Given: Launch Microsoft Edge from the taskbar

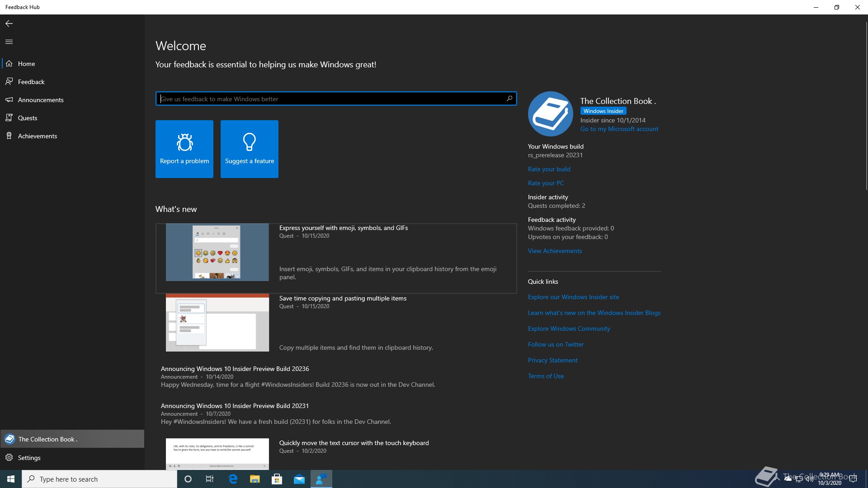Looking at the screenshot, I should (x=233, y=479).
